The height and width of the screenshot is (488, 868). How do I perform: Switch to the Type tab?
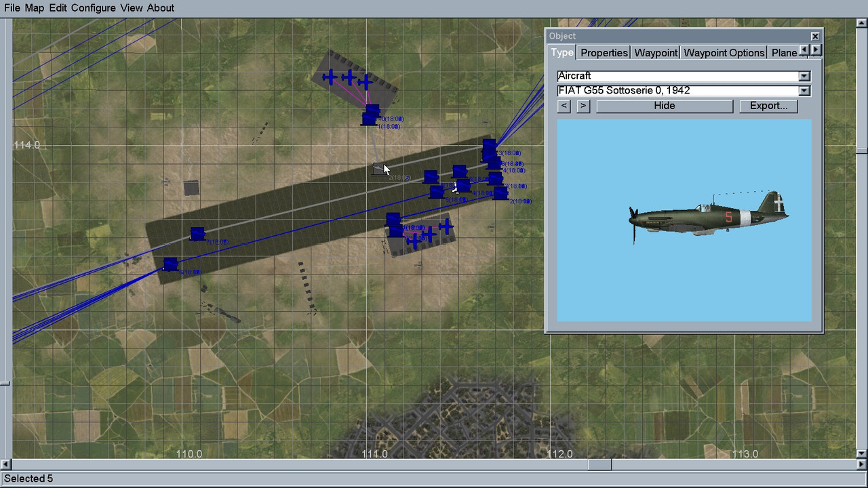point(562,52)
